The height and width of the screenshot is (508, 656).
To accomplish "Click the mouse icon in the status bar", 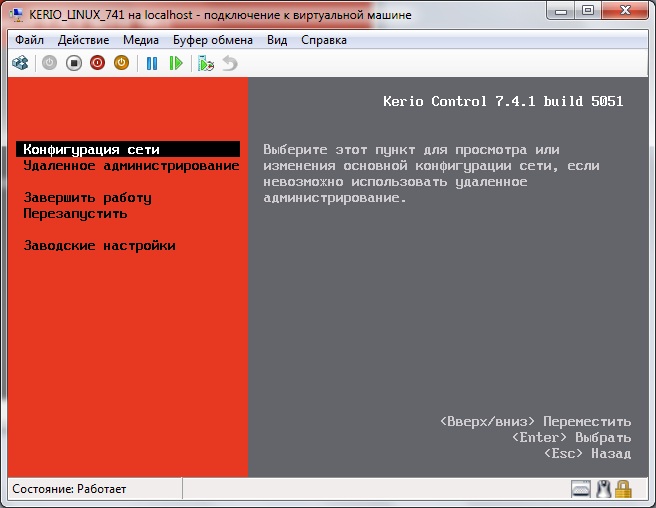I will (x=603, y=489).
